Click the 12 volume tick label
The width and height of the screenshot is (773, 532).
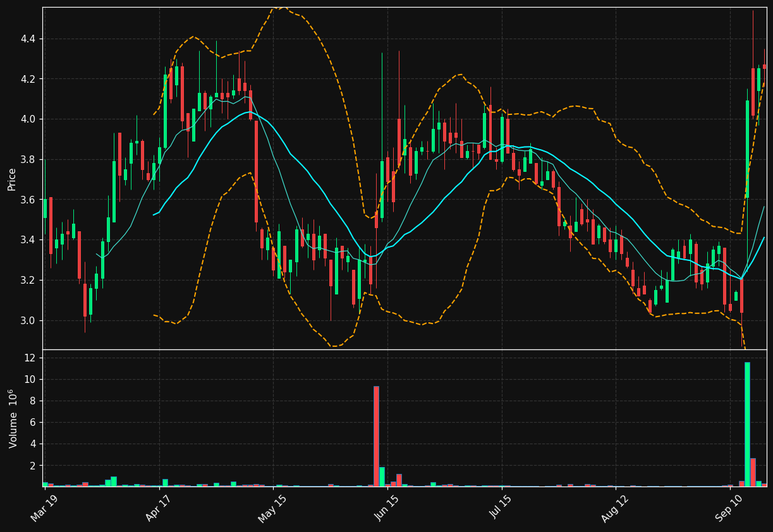[31, 358]
